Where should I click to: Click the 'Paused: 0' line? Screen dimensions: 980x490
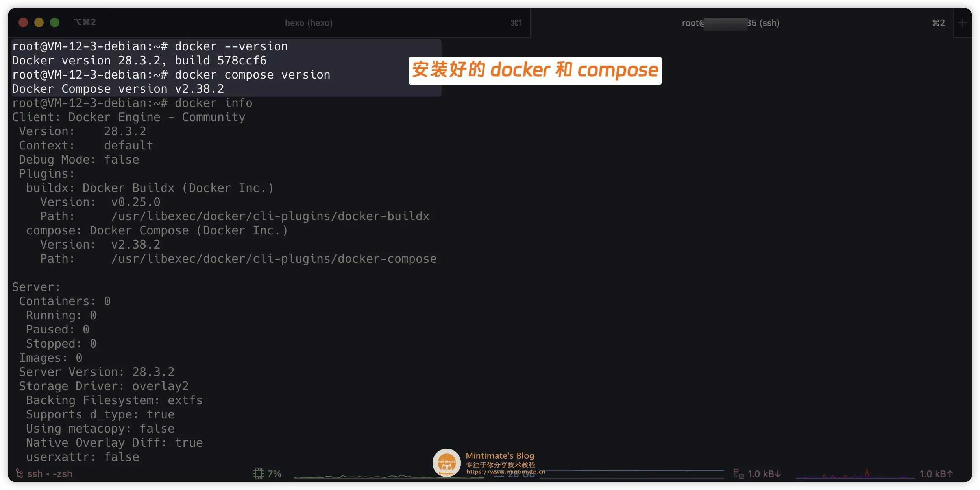click(58, 330)
